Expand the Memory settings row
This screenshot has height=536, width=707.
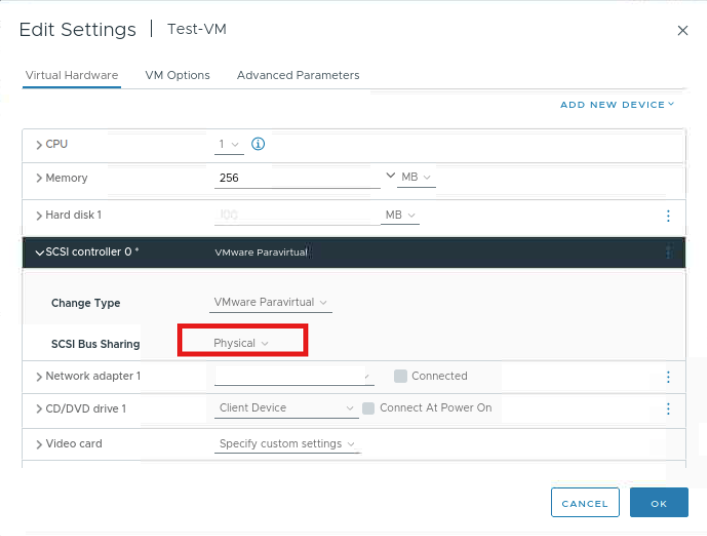[39, 178]
